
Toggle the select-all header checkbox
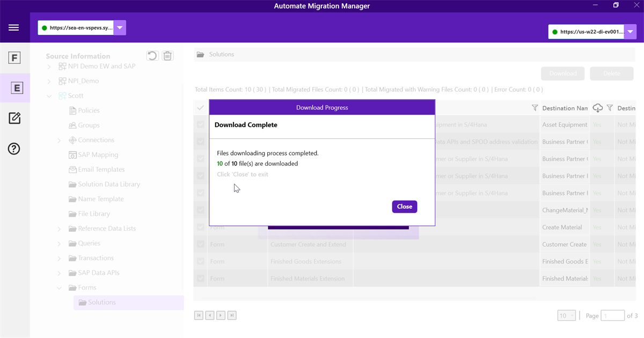[x=200, y=108]
